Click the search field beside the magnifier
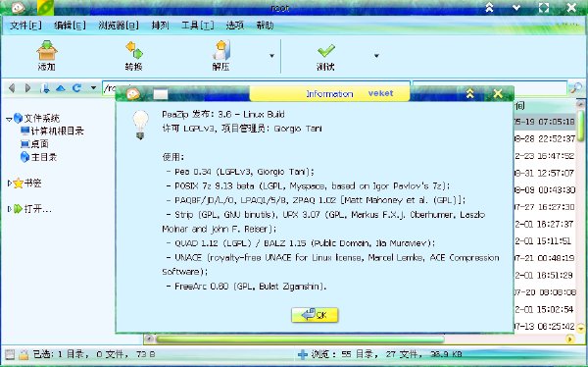Screen dimensions: 588x367 [x=490, y=88]
